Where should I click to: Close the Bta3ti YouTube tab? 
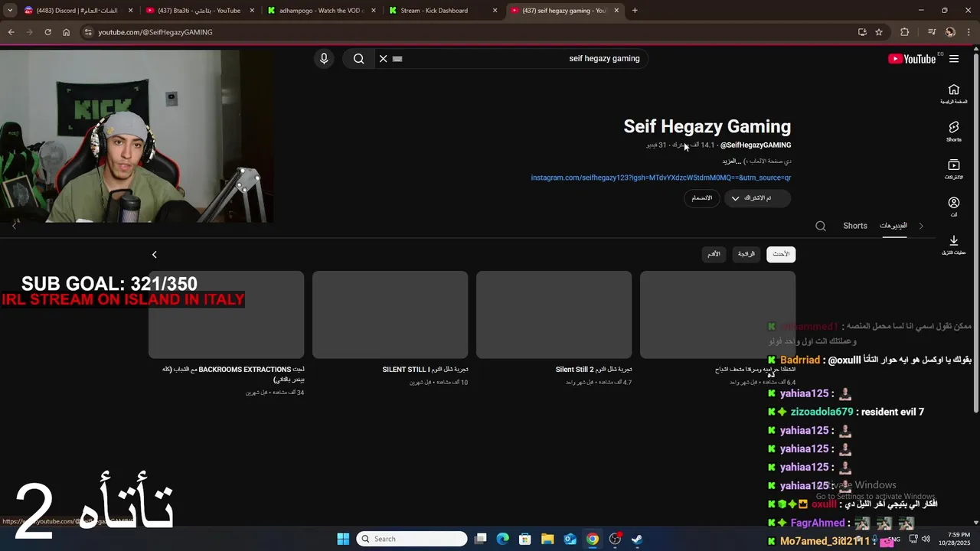pyautogui.click(x=251, y=11)
